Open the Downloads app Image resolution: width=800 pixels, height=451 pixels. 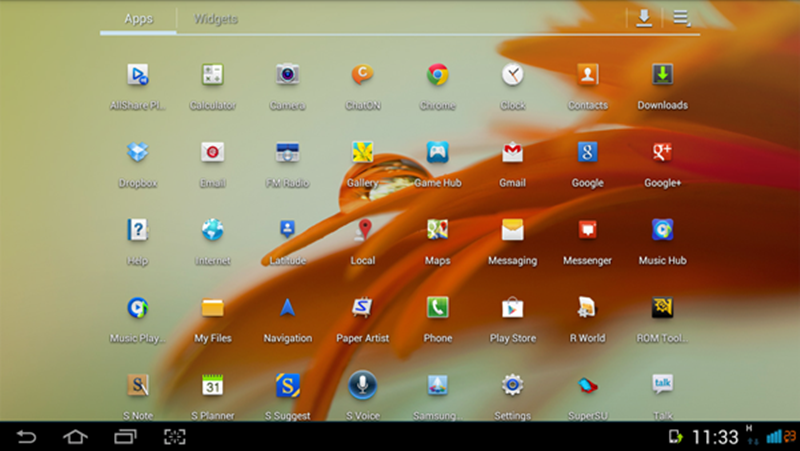663,75
